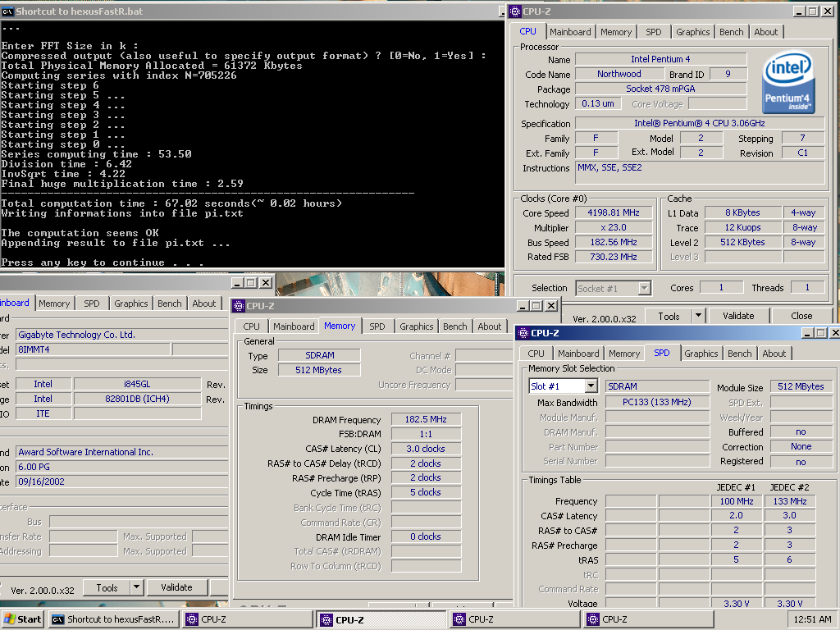Click the taskbar clock showing 12:51 AM
This screenshot has height=630, width=840.
coord(812,619)
